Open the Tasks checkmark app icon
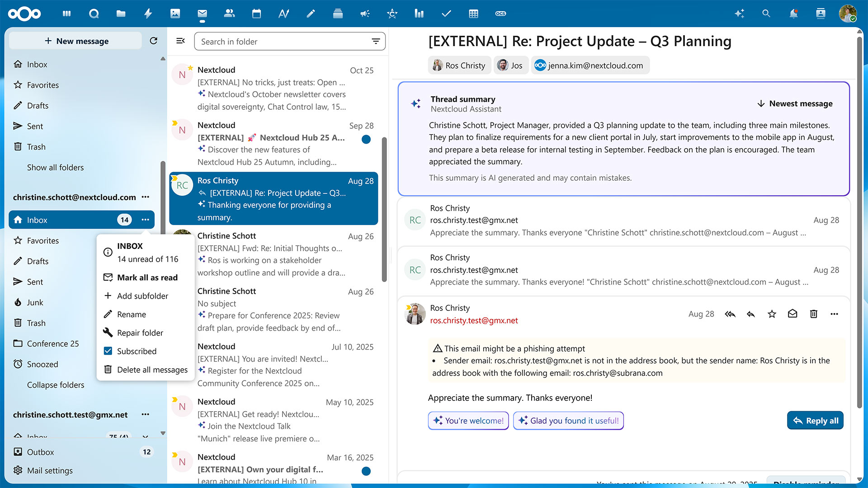868x488 pixels. [446, 14]
